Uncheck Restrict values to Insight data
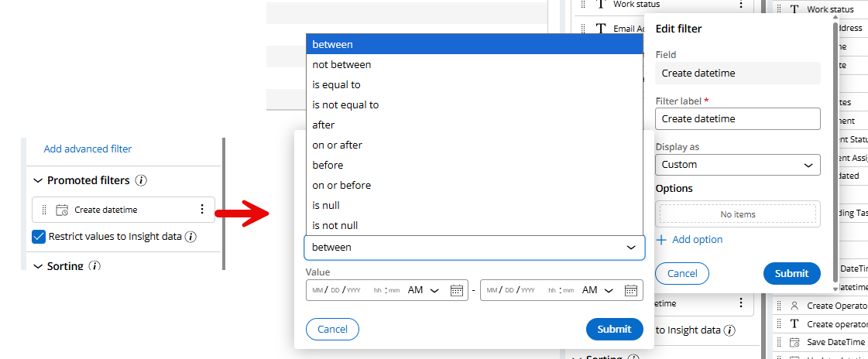 (x=39, y=237)
